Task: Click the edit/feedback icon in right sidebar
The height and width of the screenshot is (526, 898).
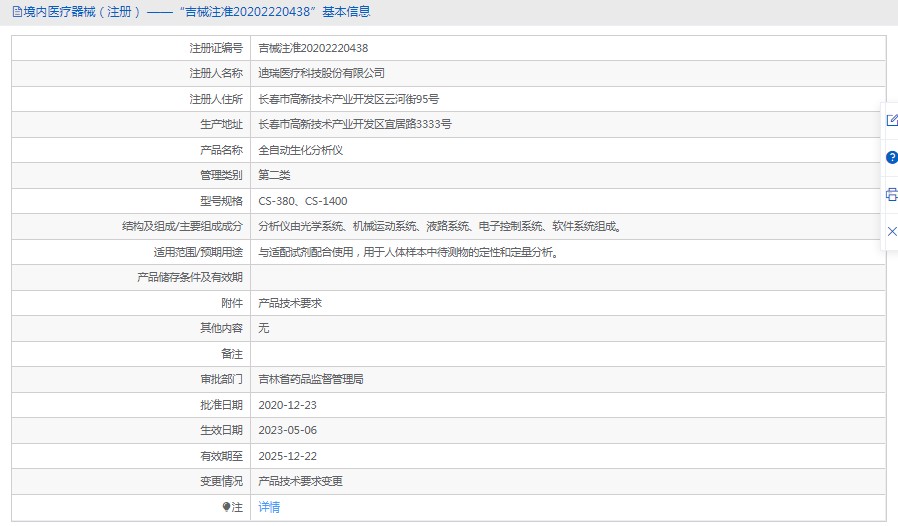Action: pos(892,120)
